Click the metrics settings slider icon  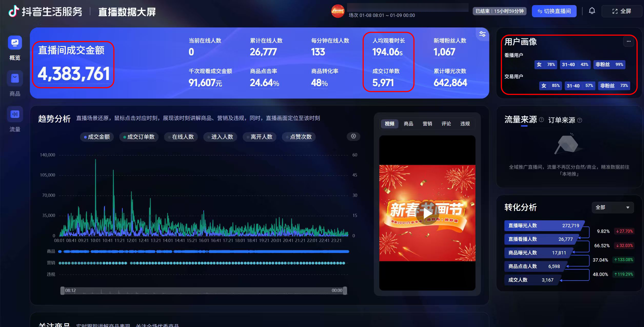click(x=482, y=34)
